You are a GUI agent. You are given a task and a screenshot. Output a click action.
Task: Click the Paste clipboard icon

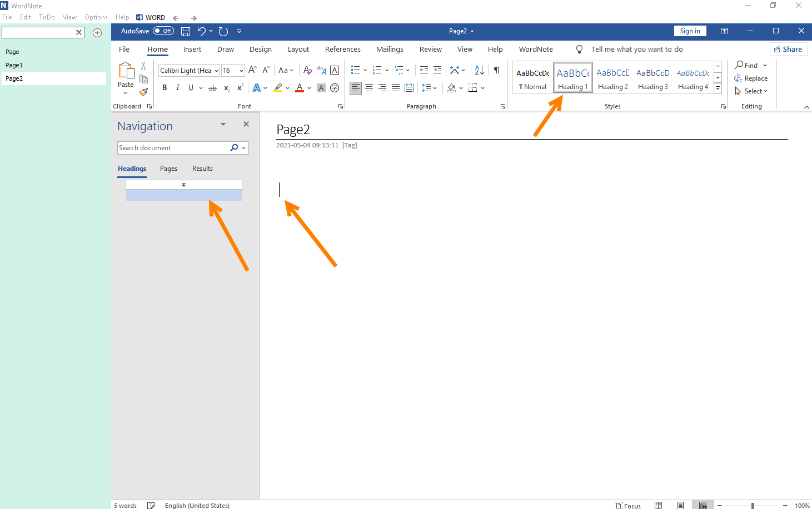pyautogui.click(x=126, y=70)
